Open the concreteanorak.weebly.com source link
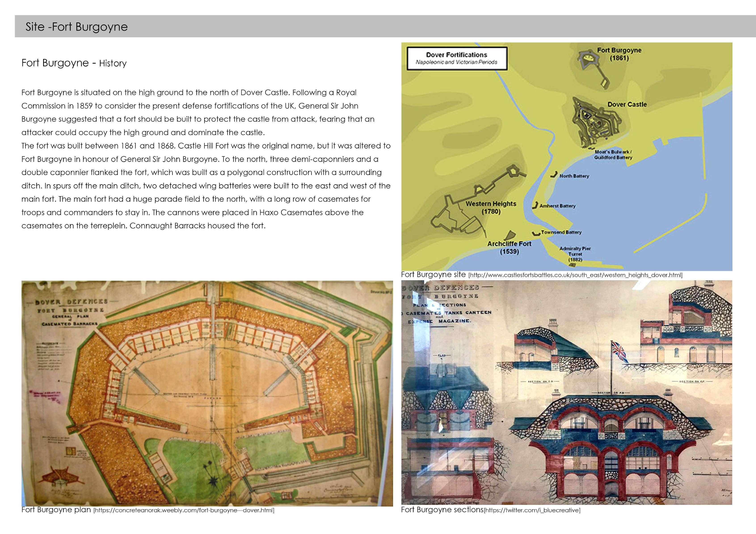The image size is (756, 534). click(x=184, y=510)
